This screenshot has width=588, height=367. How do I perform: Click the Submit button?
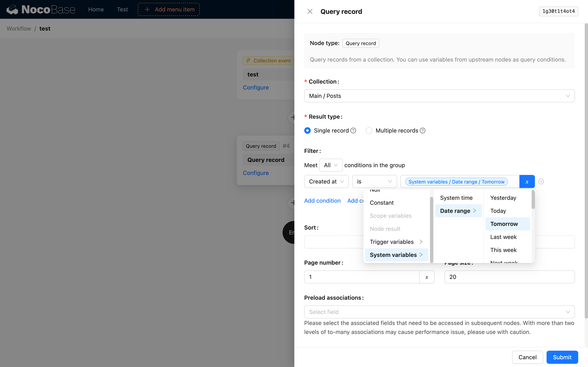(x=562, y=357)
